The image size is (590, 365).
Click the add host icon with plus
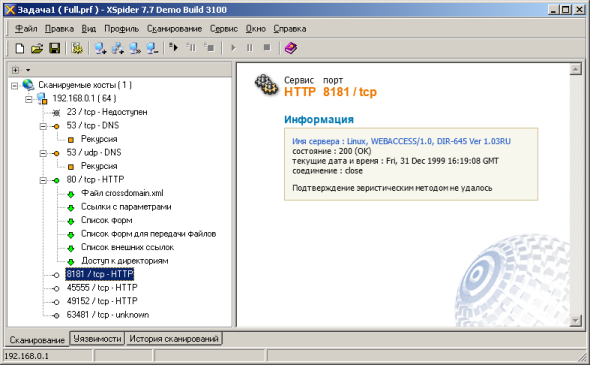(100, 48)
